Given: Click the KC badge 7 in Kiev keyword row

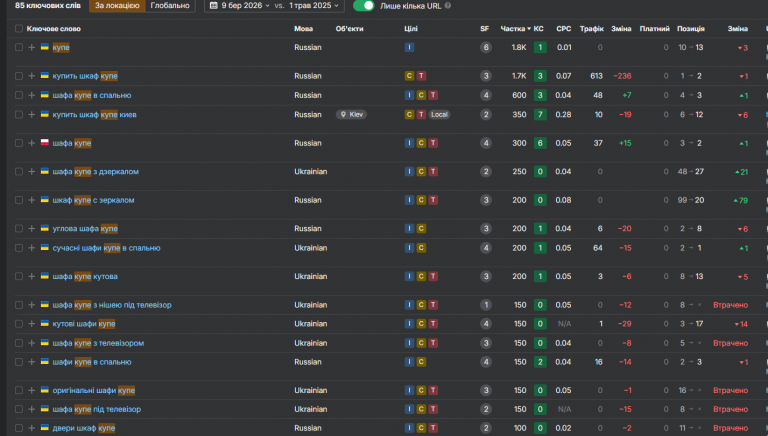Looking at the screenshot, I should click(x=540, y=115).
